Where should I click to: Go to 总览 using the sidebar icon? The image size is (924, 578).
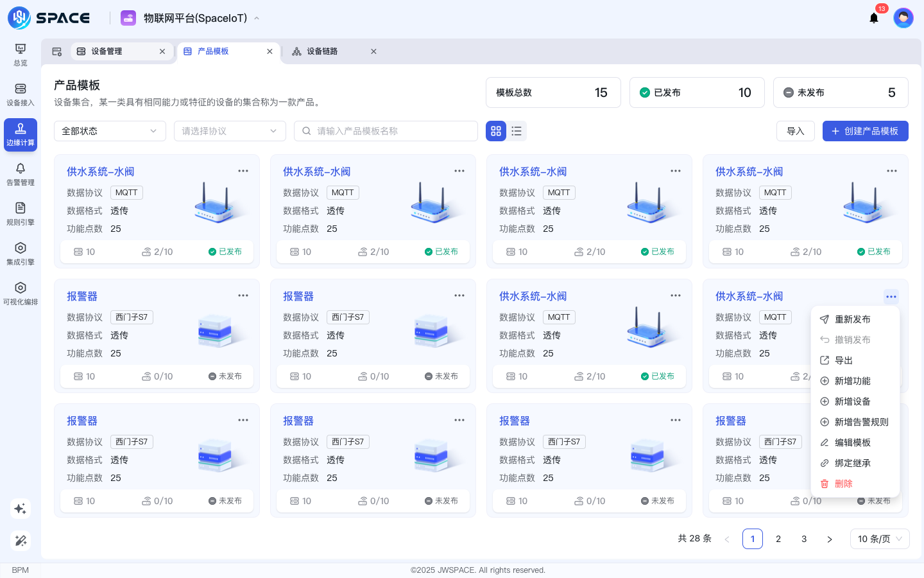20,53
